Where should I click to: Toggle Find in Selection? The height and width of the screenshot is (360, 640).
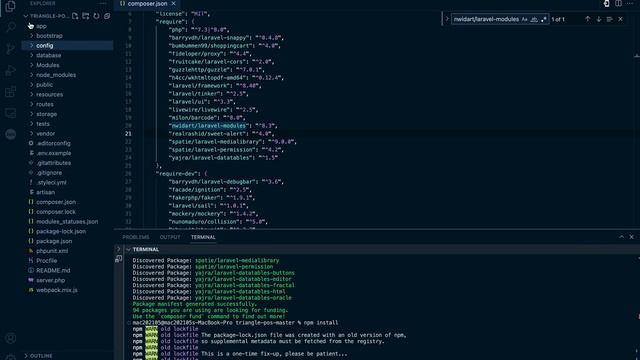click(609, 19)
